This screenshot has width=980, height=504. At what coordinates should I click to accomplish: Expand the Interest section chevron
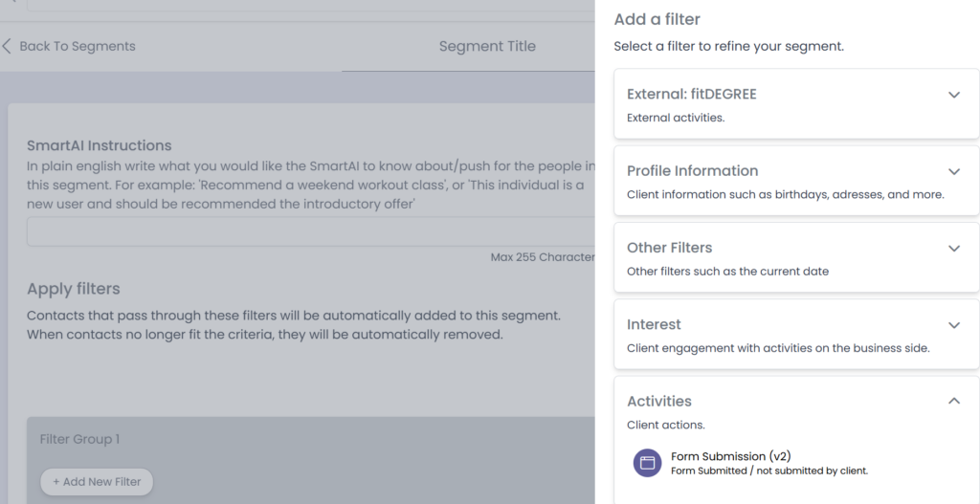click(x=953, y=325)
